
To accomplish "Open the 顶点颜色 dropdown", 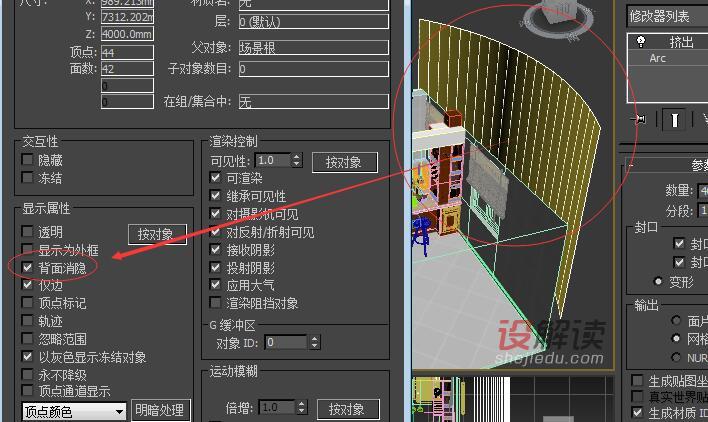I will click(x=74, y=411).
